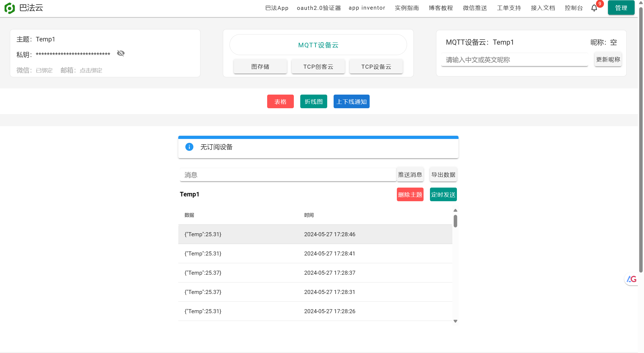This screenshot has width=644, height=353.
Task: Open 实例指南 nav item
Action: tap(407, 8)
